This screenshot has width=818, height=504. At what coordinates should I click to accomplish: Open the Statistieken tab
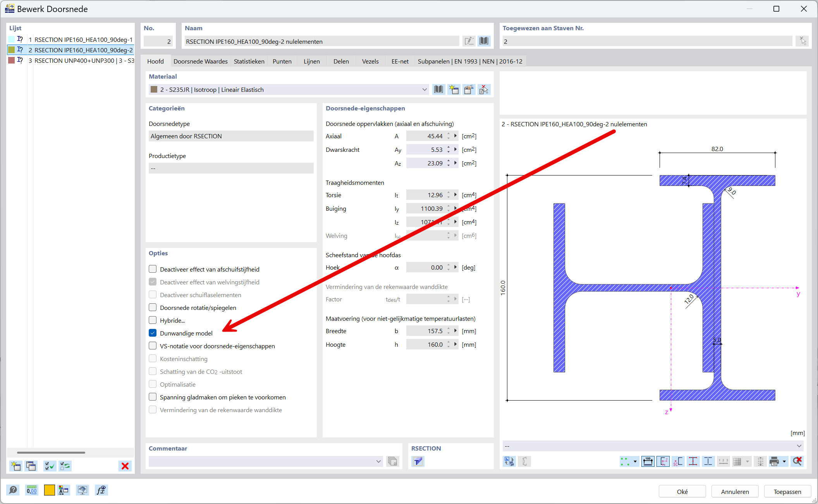[x=249, y=61]
